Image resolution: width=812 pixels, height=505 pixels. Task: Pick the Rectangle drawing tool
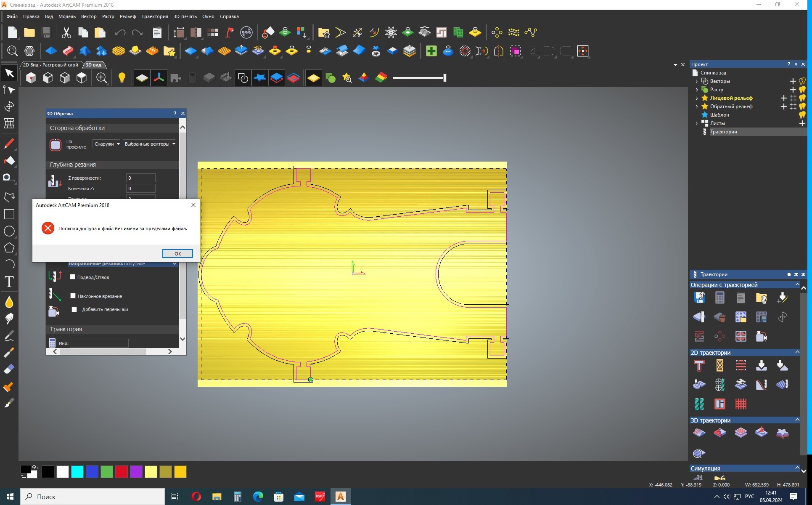tap(9, 214)
